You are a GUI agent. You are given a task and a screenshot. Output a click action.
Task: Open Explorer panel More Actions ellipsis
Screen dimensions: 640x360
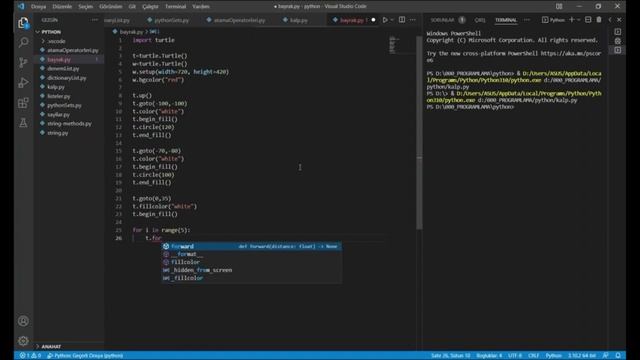click(95, 20)
